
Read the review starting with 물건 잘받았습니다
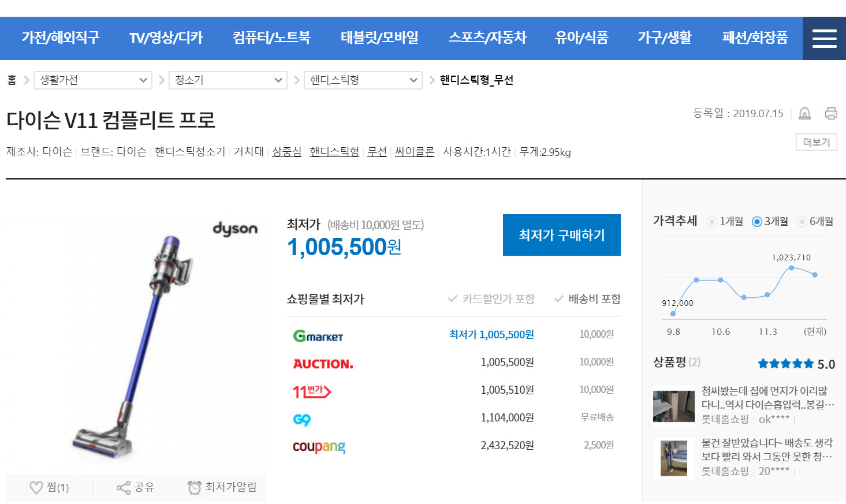767,450
